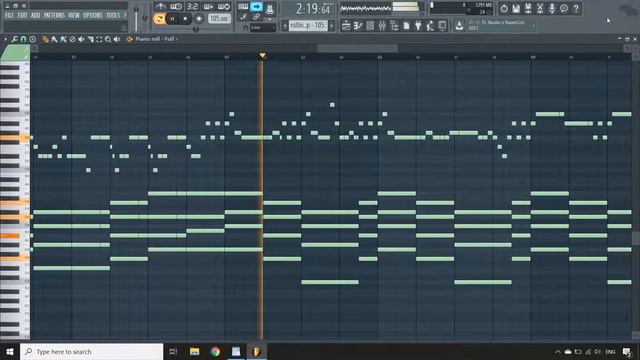Open the EDIT menu
Viewport: 640px width, 360px height.
[22, 16]
